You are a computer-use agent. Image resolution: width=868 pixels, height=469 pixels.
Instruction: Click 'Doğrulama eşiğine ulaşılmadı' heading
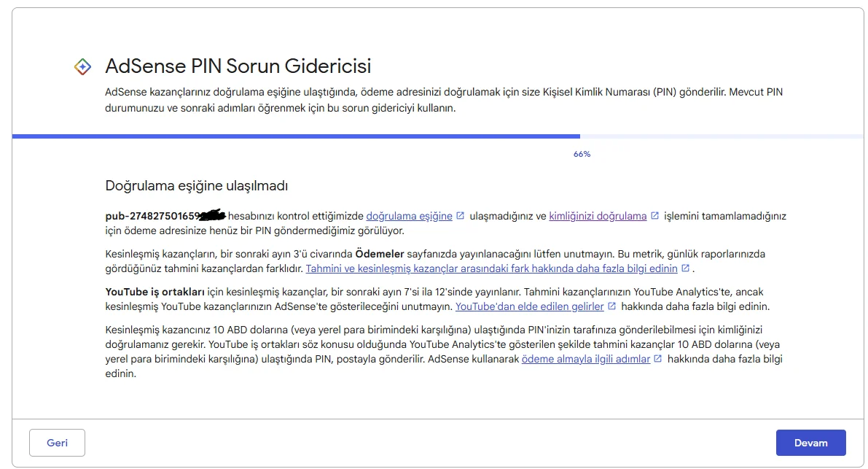coord(197,185)
